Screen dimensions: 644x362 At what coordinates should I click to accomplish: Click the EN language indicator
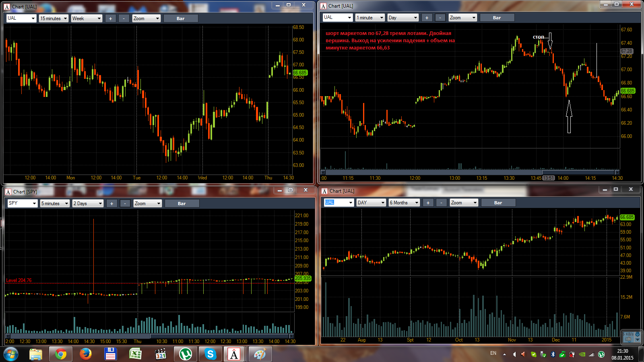click(x=493, y=353)
